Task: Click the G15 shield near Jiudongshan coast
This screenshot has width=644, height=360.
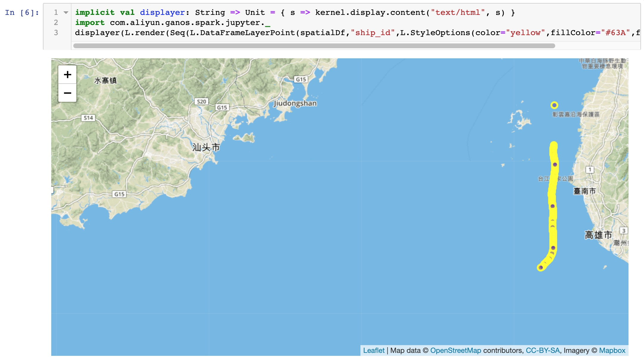Action: coord(301,79)
